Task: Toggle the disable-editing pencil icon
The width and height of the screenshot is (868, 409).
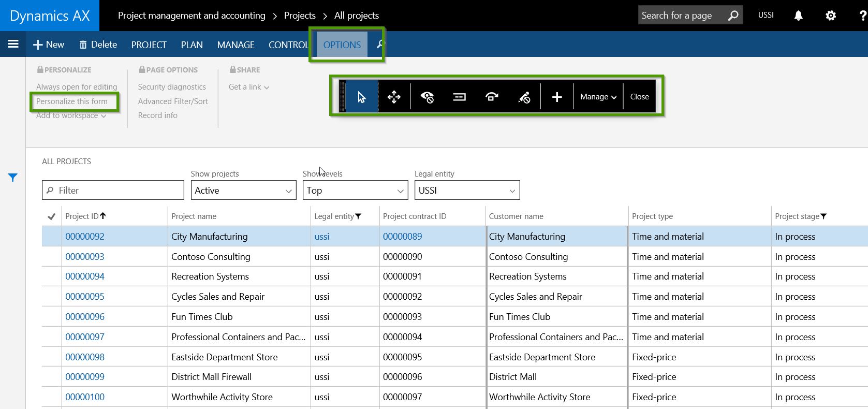Action: pos(524,97)
